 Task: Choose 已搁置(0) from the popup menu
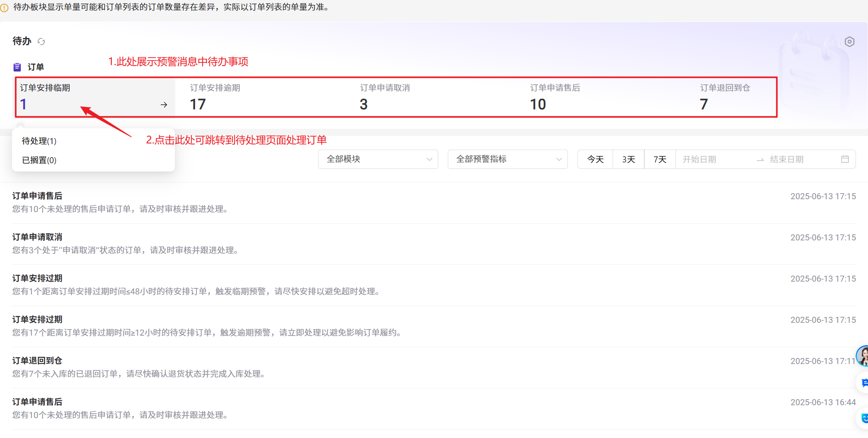39,160
